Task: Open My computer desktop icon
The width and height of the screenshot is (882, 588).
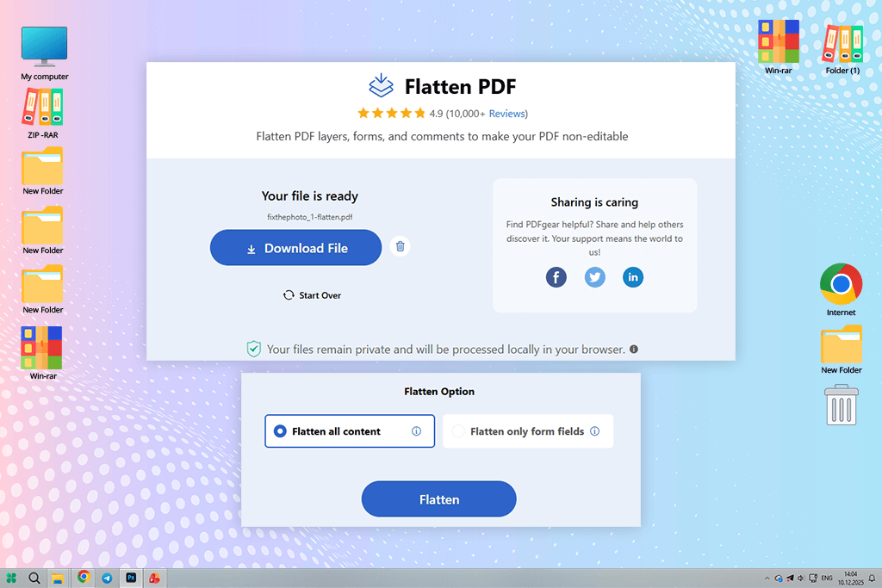Action: coord(45,53)
